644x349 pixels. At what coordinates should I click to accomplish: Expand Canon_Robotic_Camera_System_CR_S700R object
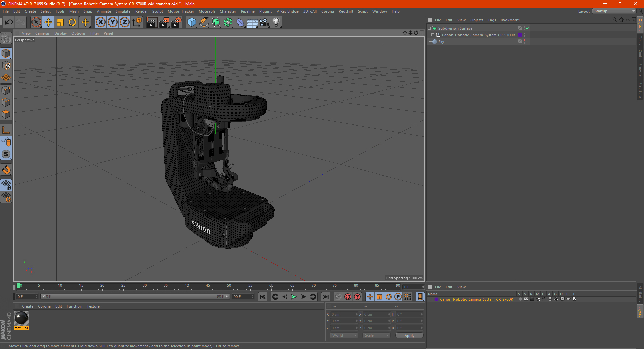[x=433, y=35]
